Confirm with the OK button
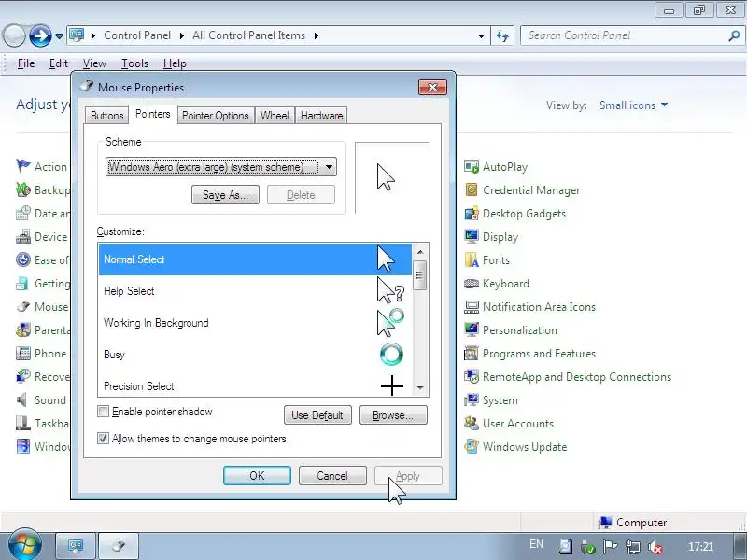Image resolution: width=747 pixels, height=560 pixels. pyautogui.click(x=257, y=476)
